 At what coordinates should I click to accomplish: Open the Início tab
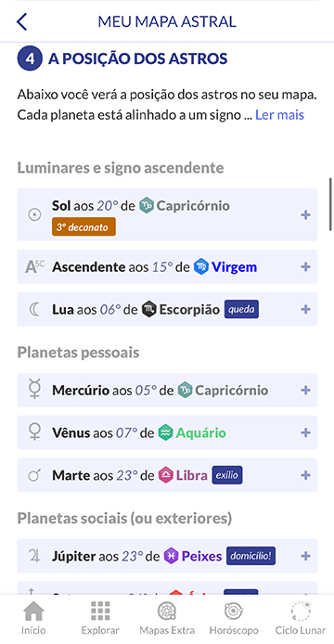[x=33, y=618]
